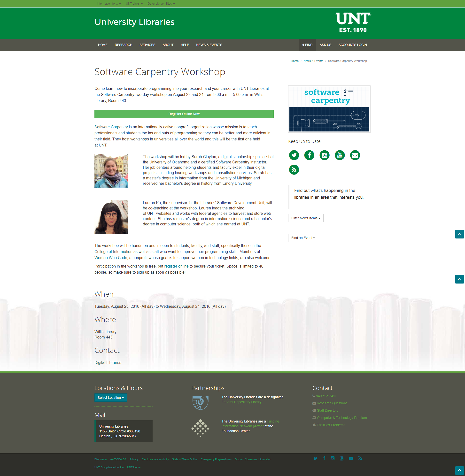The image size is (465, 476).
Task: Click the Research Questions contact link
Action: pyautogui.click(x=332, y=403)
